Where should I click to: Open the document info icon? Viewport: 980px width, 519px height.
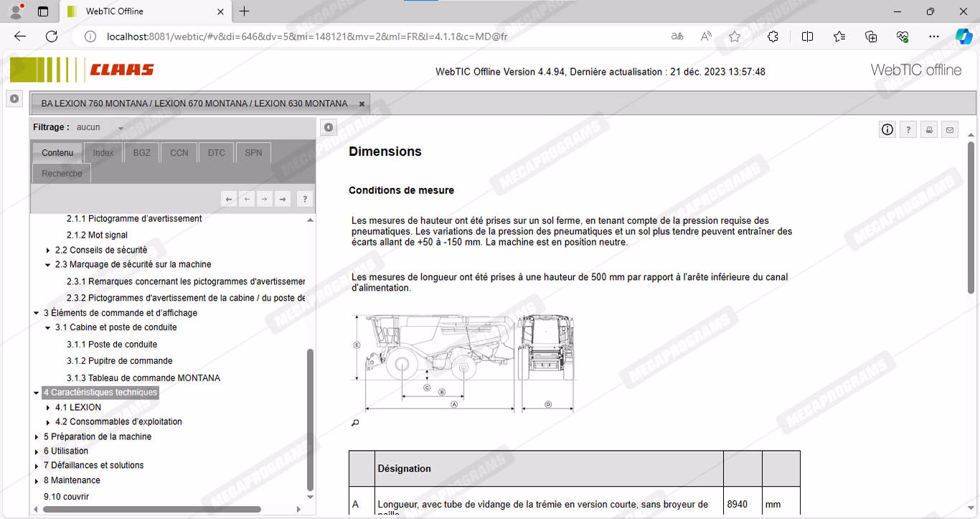(x=887, y=129)
